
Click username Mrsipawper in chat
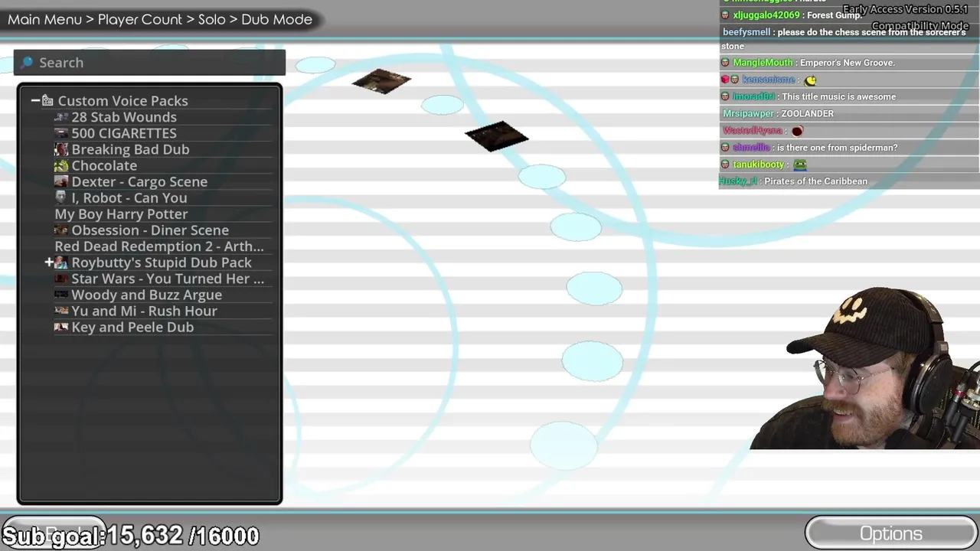coord(748,113)
